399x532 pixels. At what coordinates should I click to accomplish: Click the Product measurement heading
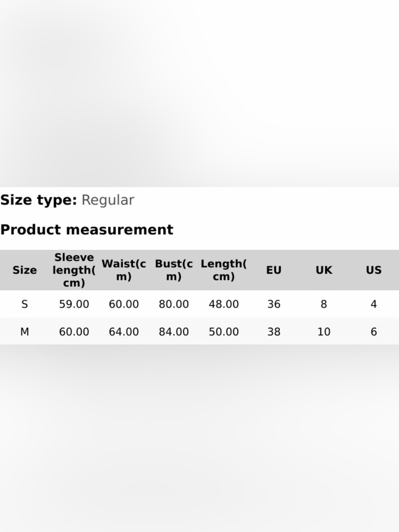[87, 230]
